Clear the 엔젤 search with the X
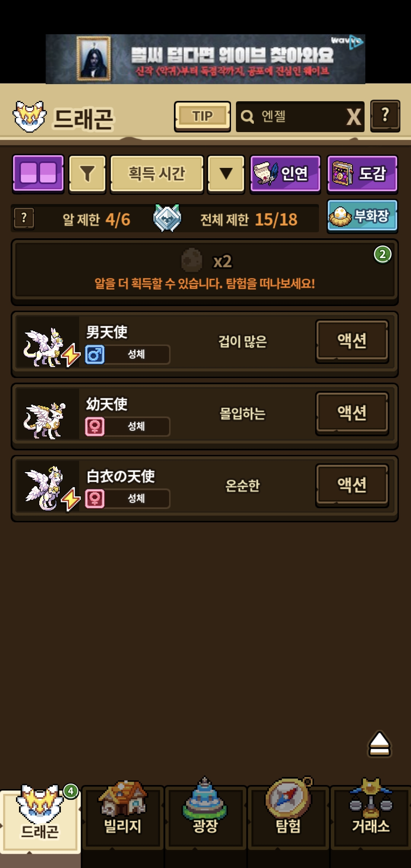The width and height of the screenshot is (411, 868). [x=354, y=117]
